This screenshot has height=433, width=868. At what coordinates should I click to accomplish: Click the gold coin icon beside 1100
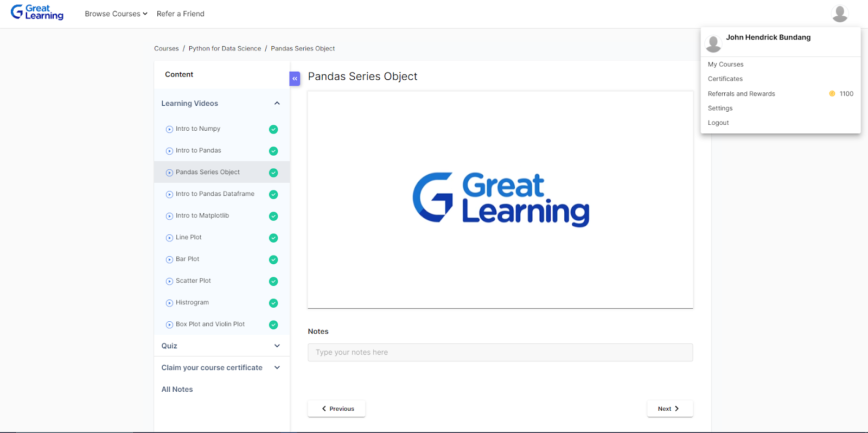832,94
